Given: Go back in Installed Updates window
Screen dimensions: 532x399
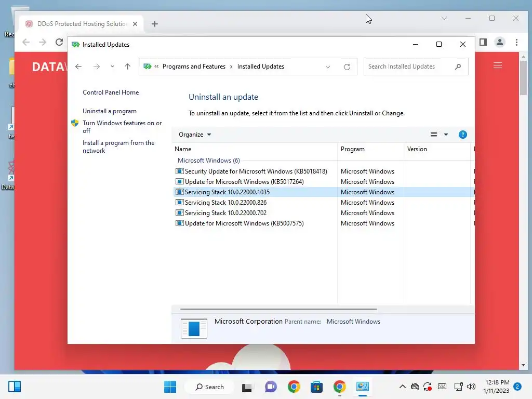Looking at the screenshot, I should [78, 66].
